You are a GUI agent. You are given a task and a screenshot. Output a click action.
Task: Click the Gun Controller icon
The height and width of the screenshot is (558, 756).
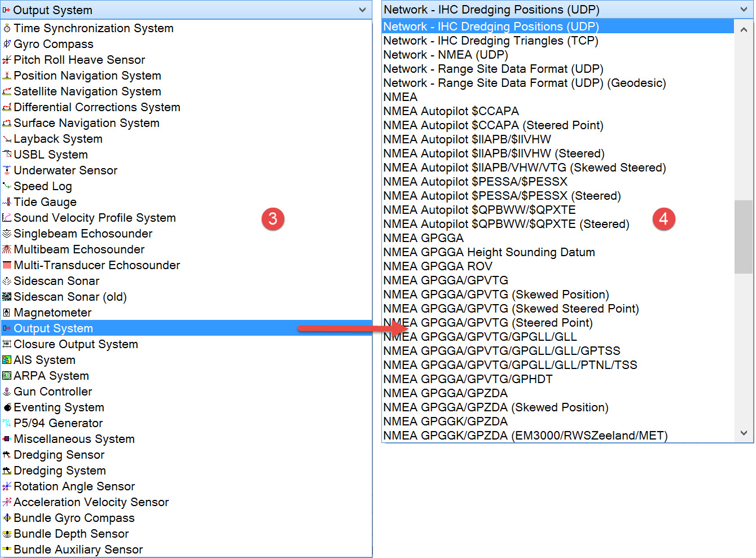click(x=7, y=392)
